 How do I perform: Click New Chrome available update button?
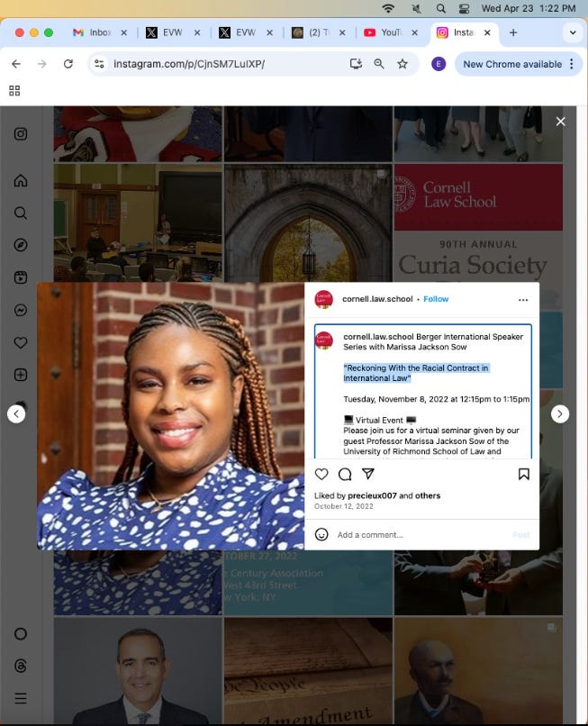512,64
